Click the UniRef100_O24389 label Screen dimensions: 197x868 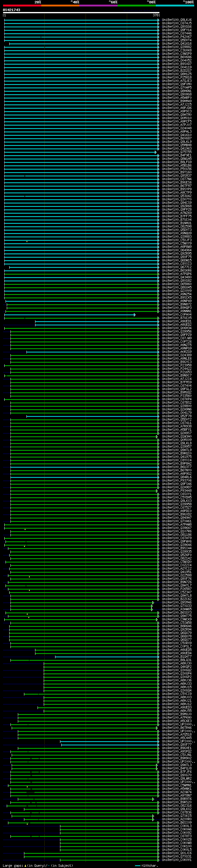click(177, 355)
